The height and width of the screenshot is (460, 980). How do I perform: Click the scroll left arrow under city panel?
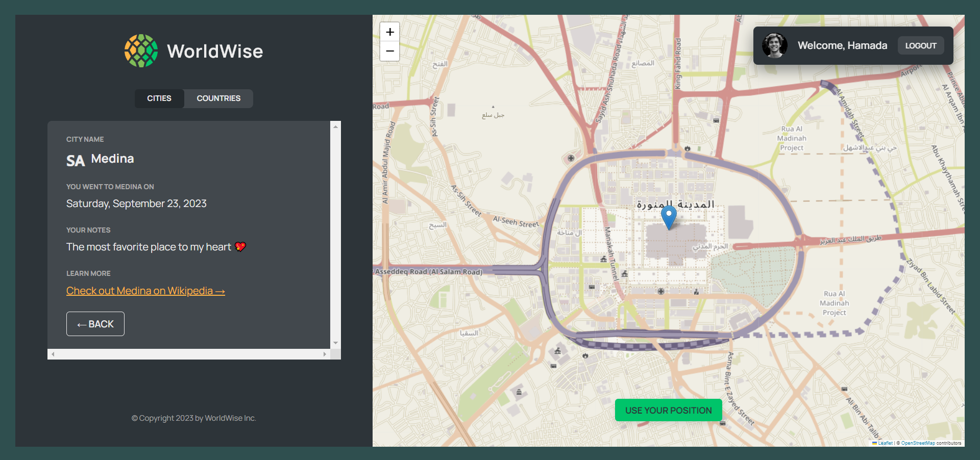tap(53, 354)
